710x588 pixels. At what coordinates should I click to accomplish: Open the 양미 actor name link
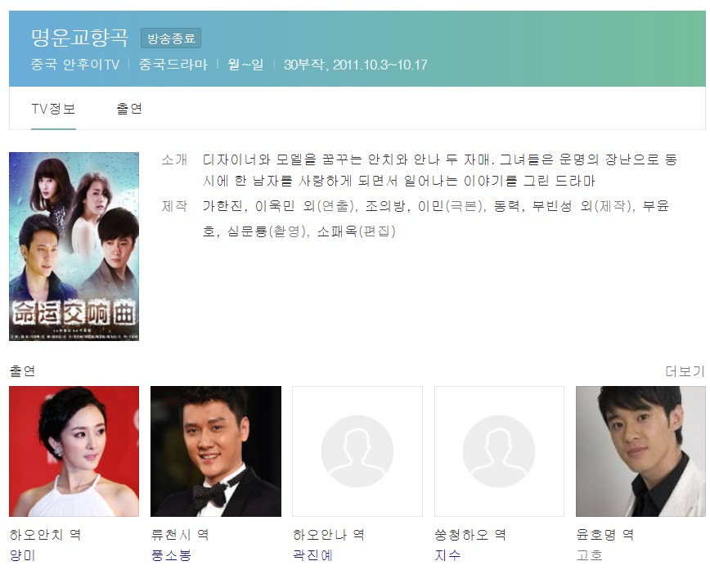[x=23, y=555]
